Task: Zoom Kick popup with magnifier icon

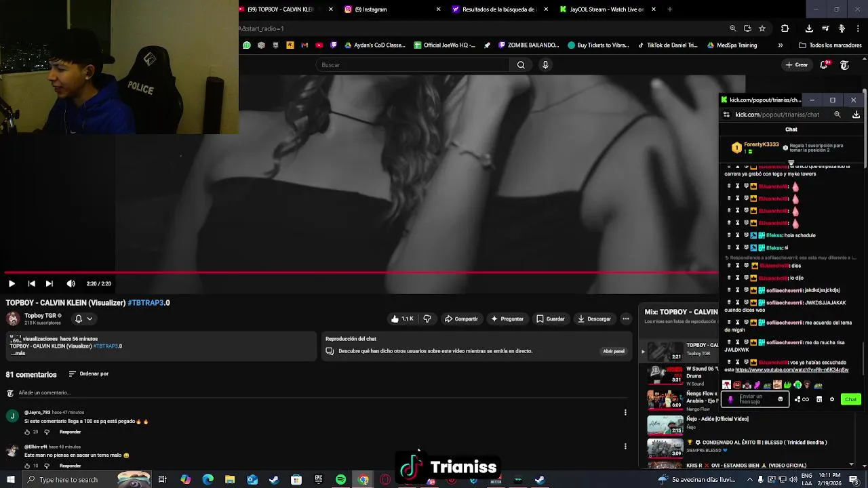Action: [x=837, y=115]
